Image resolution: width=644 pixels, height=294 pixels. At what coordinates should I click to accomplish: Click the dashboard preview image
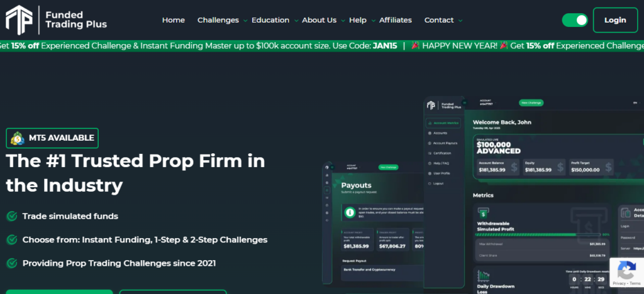point(483,195)
